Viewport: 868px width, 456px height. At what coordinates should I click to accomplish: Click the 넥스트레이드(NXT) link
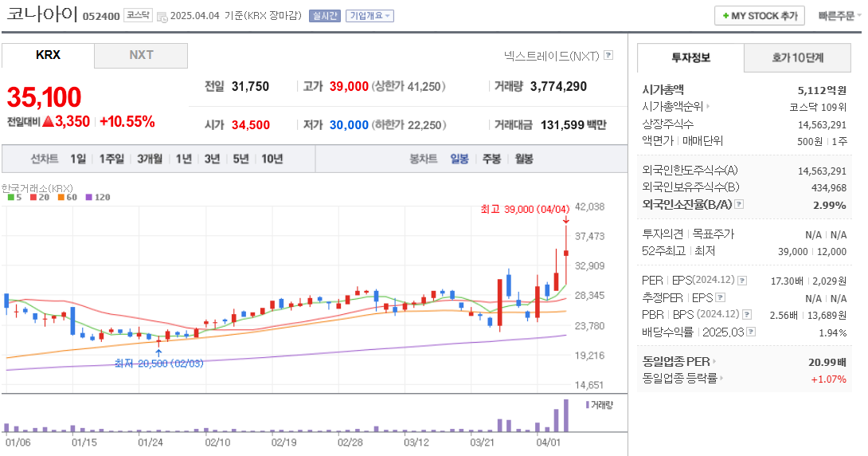[551, 56]
